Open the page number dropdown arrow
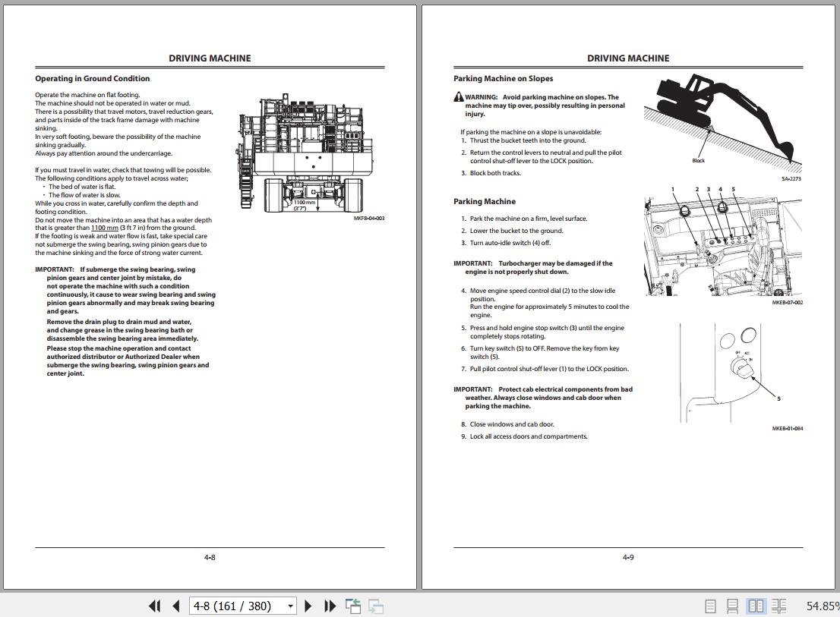840x617 pixels. point(290,606)
